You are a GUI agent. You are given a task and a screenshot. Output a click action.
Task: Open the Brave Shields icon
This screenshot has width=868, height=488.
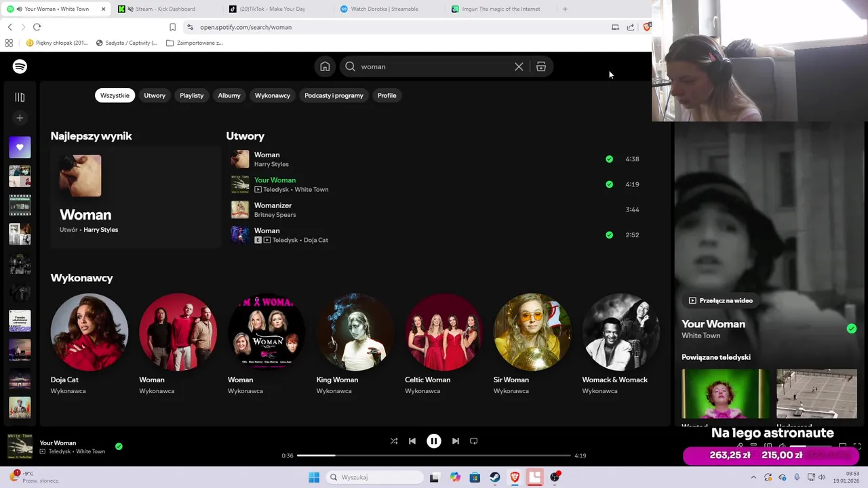pyautogui.click(x=646, y=27)
